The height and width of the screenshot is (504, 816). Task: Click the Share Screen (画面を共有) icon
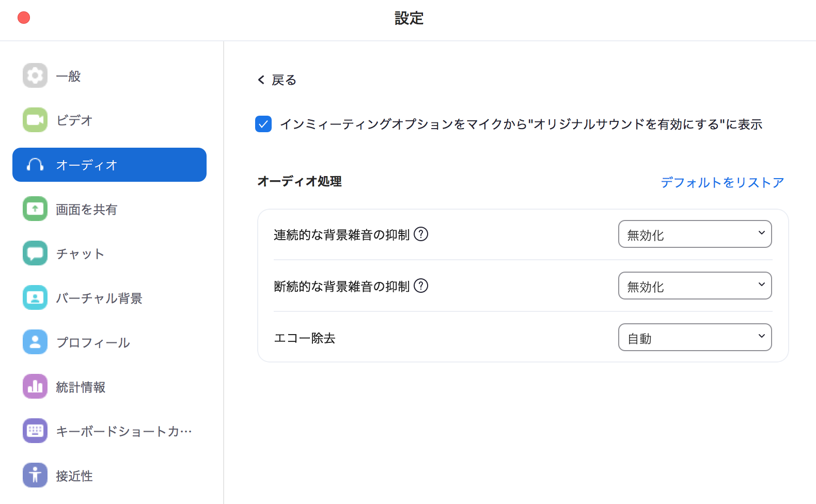[35, 209]
